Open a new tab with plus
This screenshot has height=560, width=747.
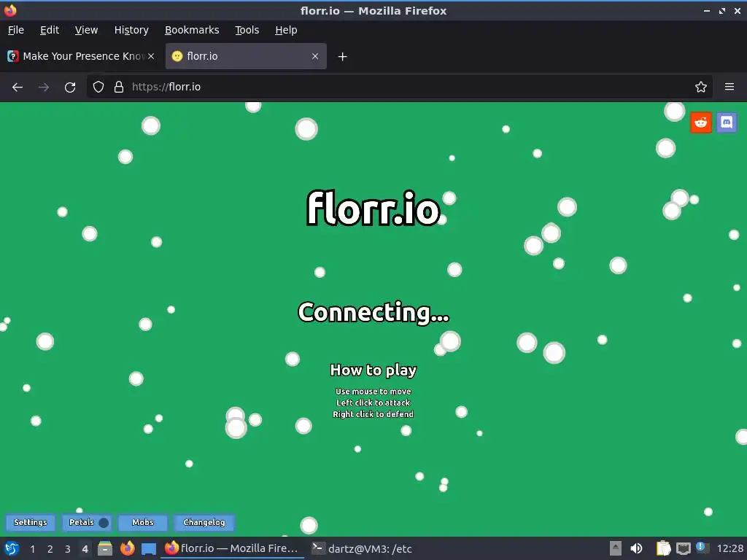tap(343, 57)
